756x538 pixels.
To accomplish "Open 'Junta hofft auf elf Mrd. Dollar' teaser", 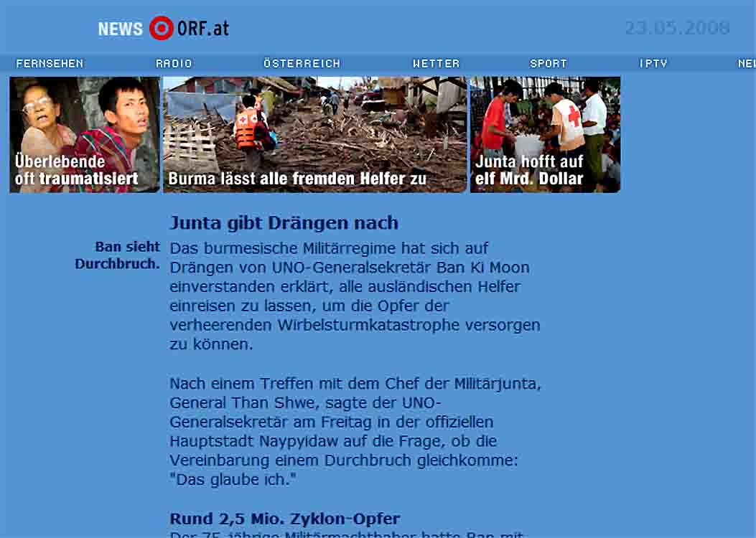I will click(545, 135).
